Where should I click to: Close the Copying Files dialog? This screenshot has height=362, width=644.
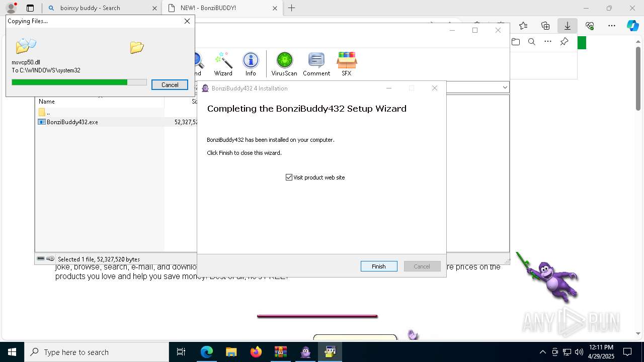coord(187,21)
